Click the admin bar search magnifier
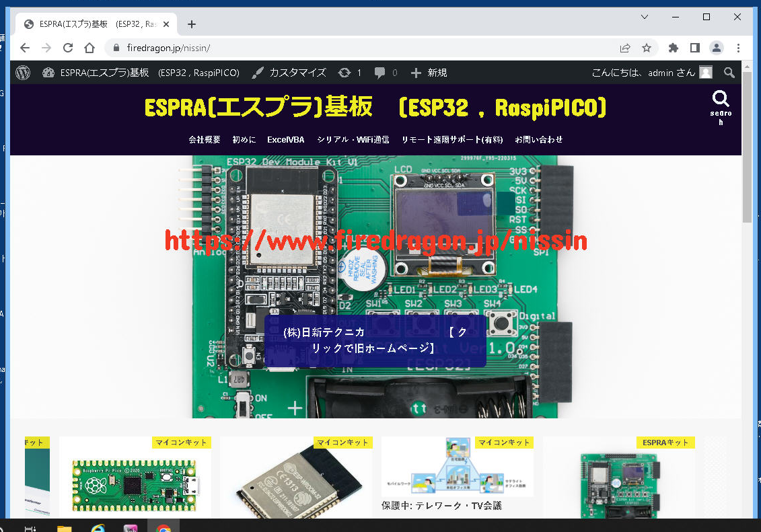The height and width of the screenshot is (532, 761). (729, 73)
